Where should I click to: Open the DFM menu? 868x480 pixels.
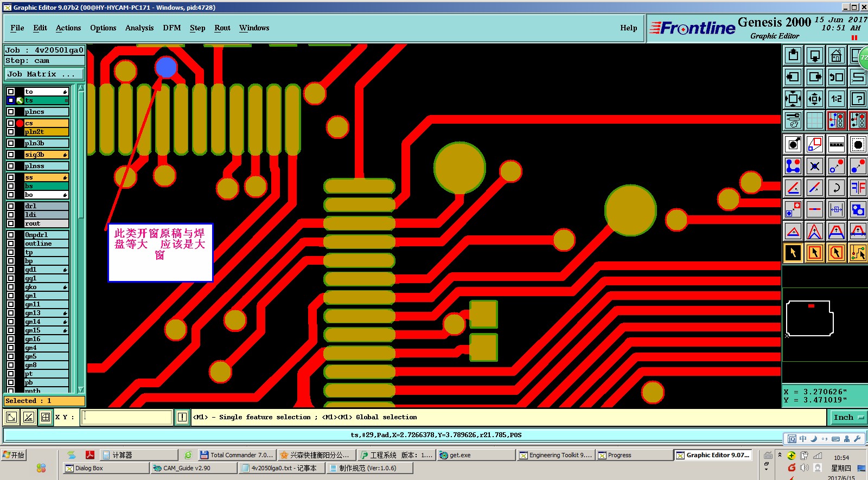click(172, 28)
